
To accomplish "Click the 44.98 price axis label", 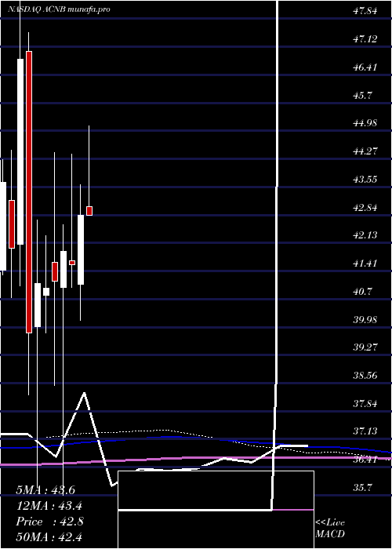I will [x=365, y=123].
